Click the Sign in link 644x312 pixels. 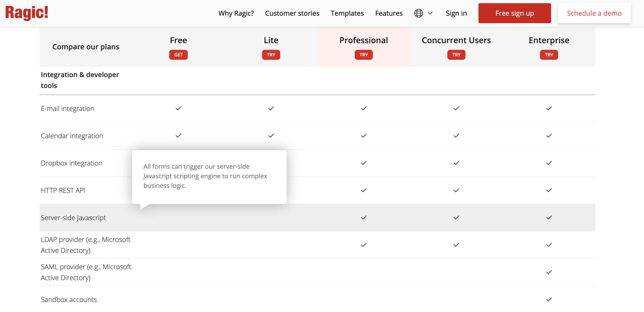456,13
